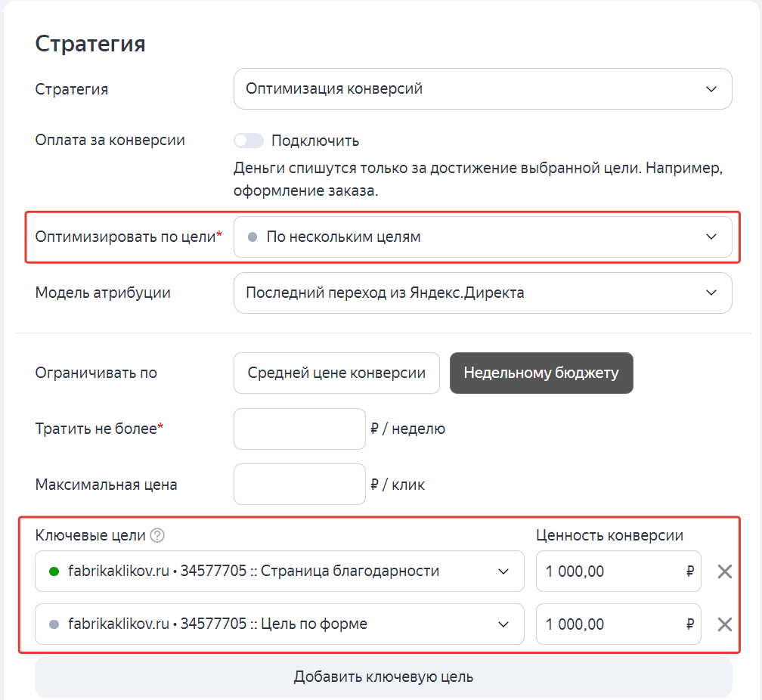Edit conversion value for Цель по форме
This screenshot has width=762, height=700.
click(609, 624)
